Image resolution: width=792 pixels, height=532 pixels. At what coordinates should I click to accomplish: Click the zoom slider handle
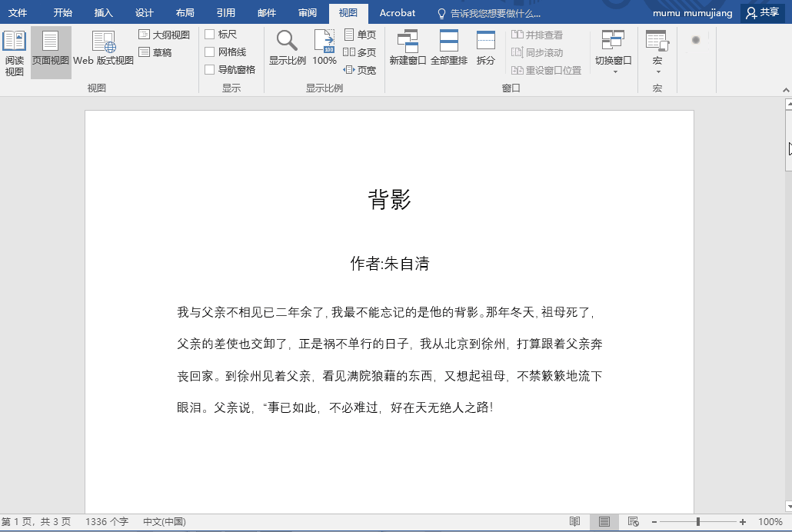698,521
